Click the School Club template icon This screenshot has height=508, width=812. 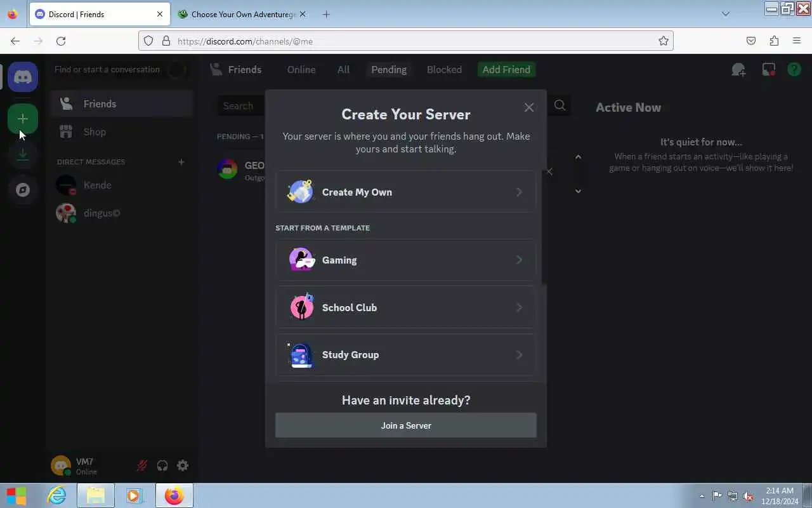(x=301, y=307)
